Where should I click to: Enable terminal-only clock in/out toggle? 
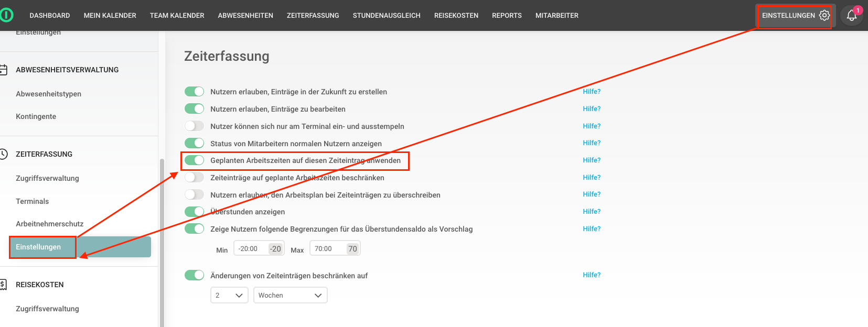(194, 126)
